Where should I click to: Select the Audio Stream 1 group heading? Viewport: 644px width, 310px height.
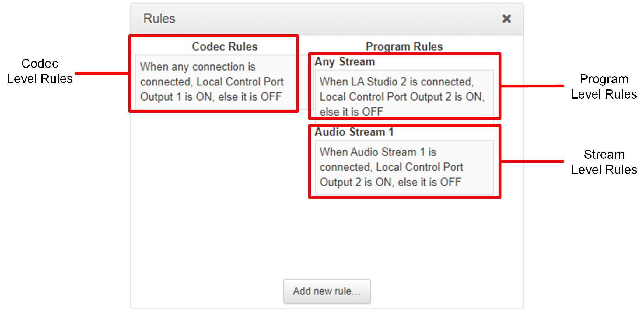click(354, 132)
